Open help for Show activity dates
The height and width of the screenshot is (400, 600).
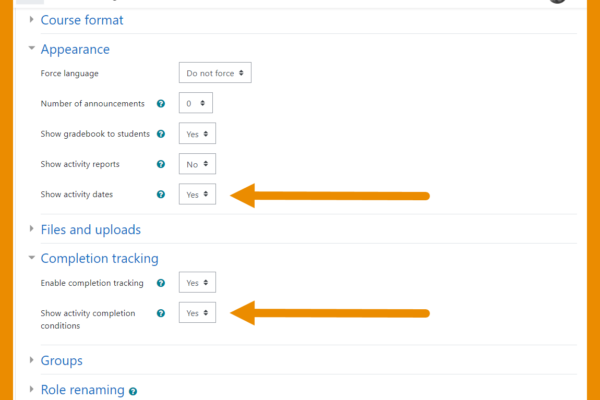pos(161,194)
